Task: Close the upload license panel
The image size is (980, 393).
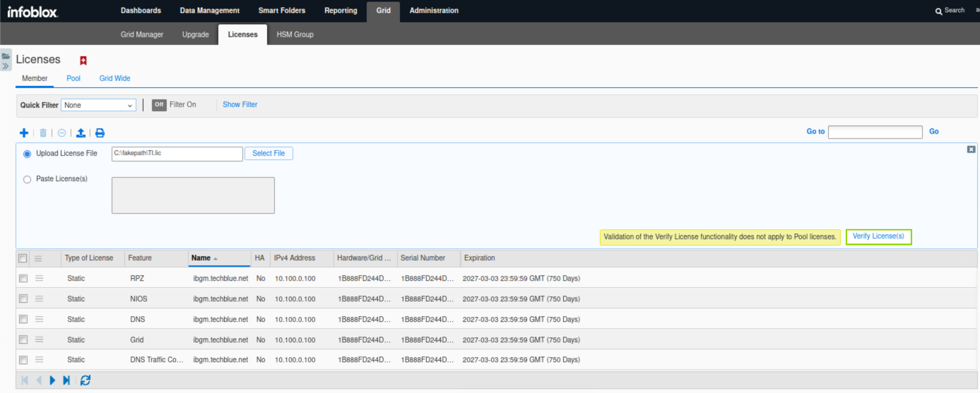Action: (x=971, y=149)
